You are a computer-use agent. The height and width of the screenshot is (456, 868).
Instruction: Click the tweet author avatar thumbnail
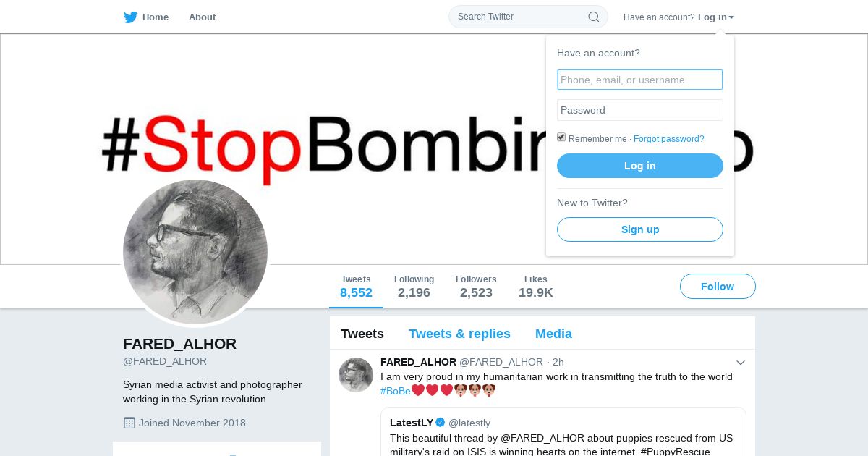point(356,375)
